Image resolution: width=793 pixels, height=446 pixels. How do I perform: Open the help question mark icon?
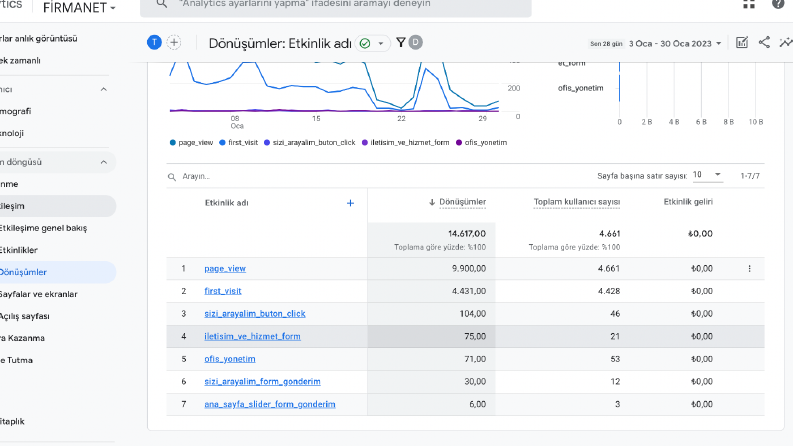tap(778, 4)
